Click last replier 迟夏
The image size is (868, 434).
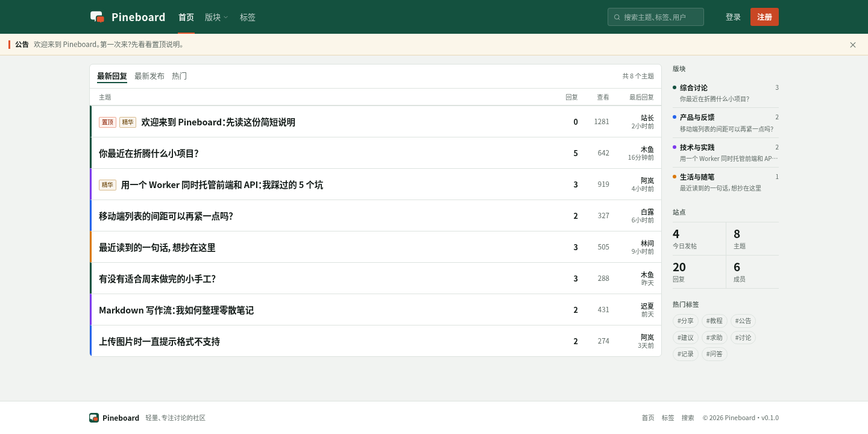[647, 306]
